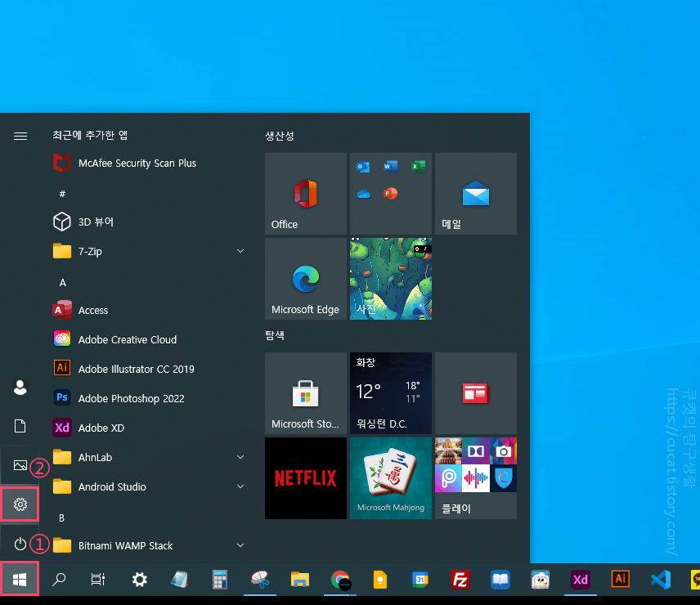
Task: Open the 7-Zip folder entry
Action: [x=150, y=251]
